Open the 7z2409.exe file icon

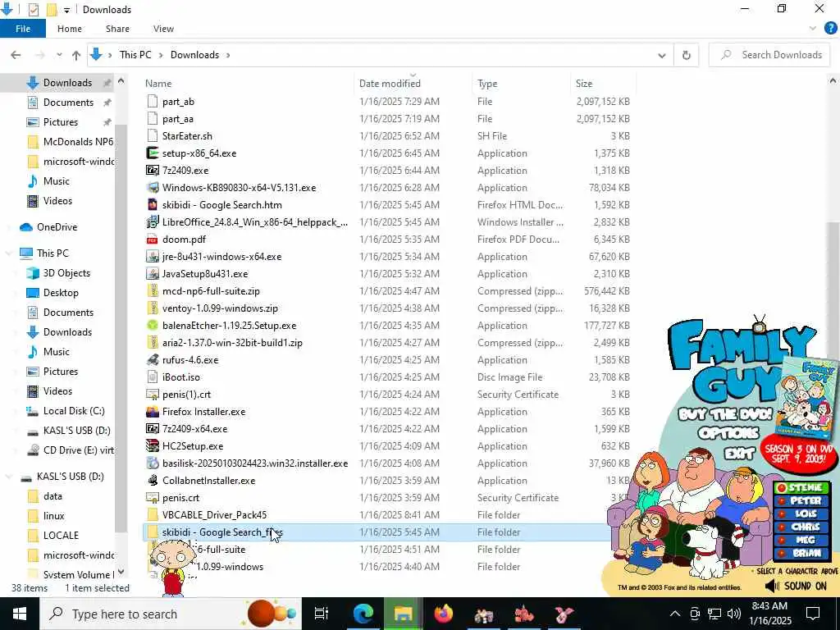tap(153, 171)
